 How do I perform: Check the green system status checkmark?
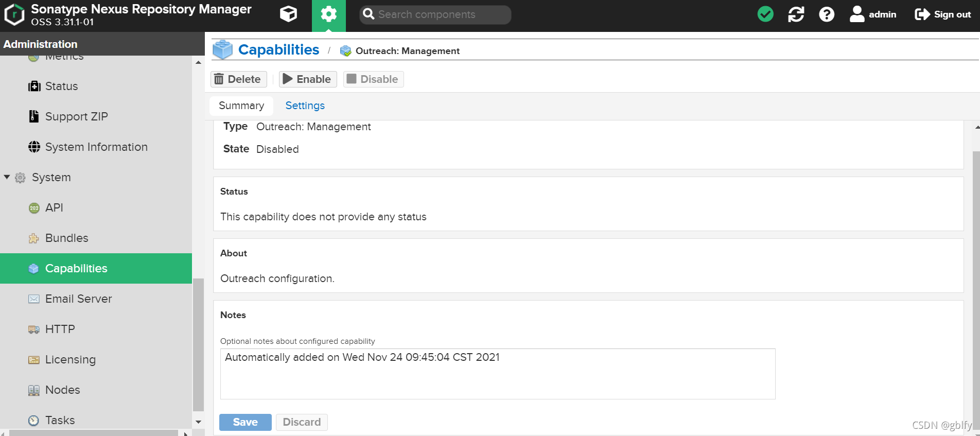pos(765,14)
